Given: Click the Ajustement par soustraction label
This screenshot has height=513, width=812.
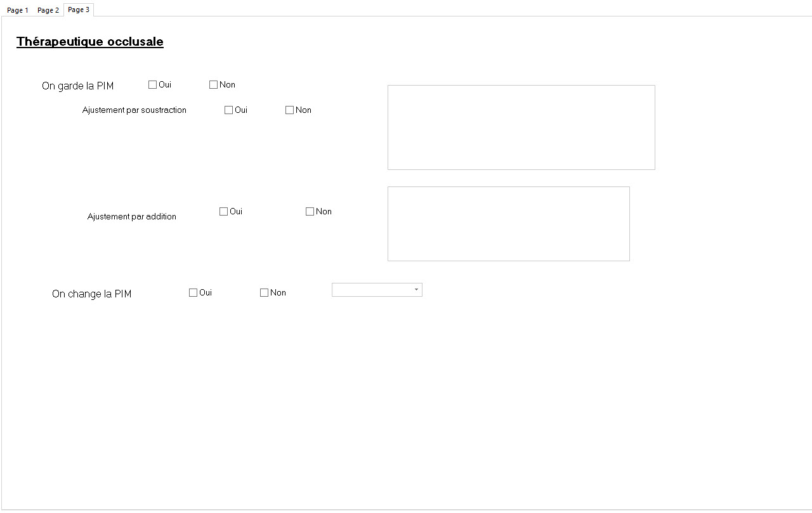Looking at the screenshot, I should 134,110.
